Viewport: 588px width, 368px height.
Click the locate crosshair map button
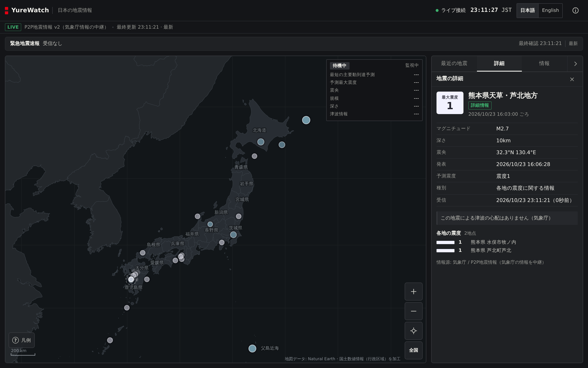(413, 331)
